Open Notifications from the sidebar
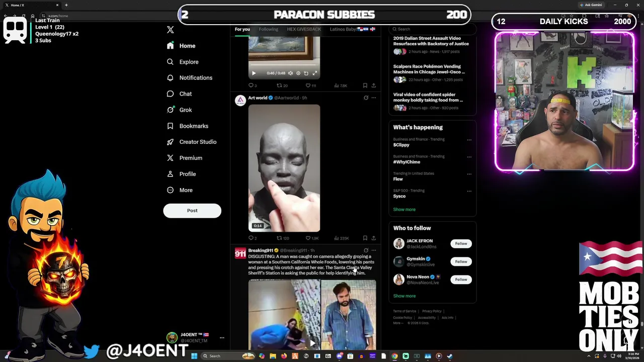 tap(190, 78)
